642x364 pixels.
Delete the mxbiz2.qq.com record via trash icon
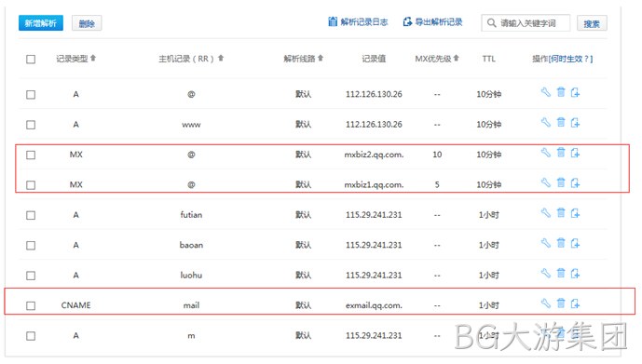tap(561, 153)
